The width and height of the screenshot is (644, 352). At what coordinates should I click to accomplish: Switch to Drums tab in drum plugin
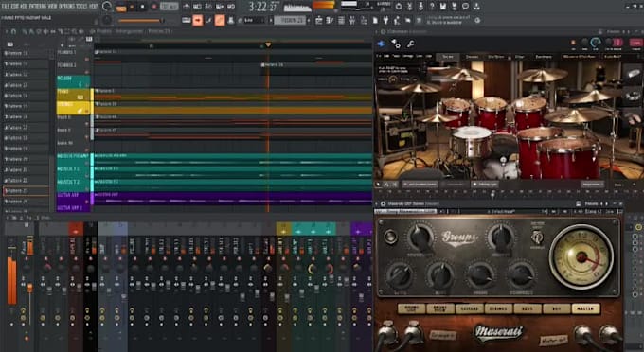448,56
